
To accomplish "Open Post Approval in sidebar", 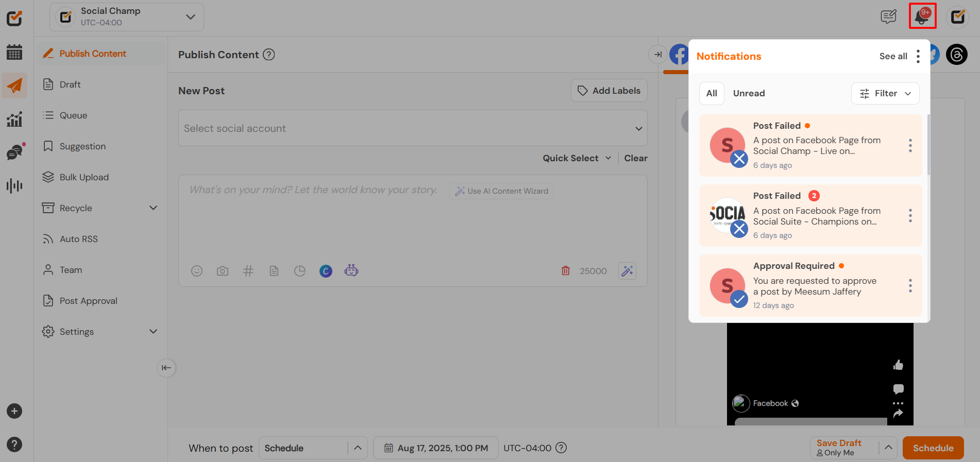I will click(101, 301).
